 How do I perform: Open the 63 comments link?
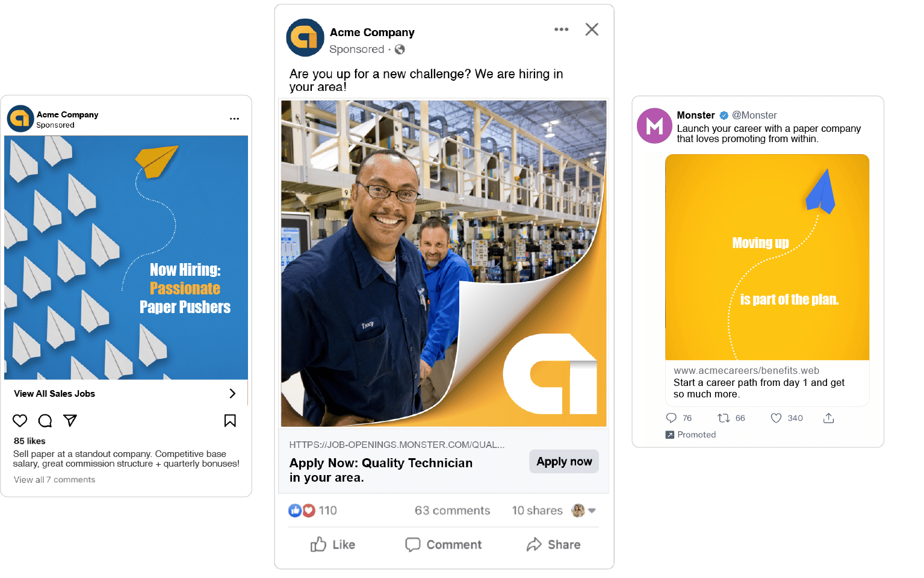tap(452, 511)
